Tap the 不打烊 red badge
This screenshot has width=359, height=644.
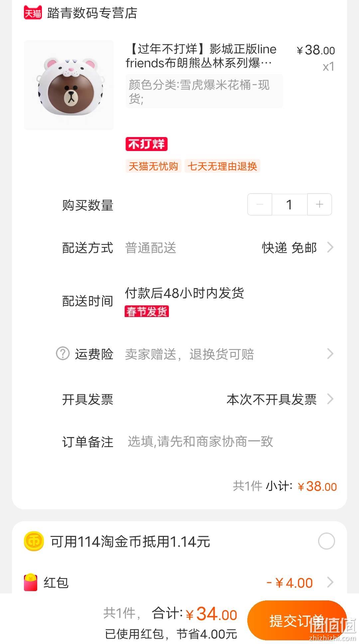click(147, 144)
